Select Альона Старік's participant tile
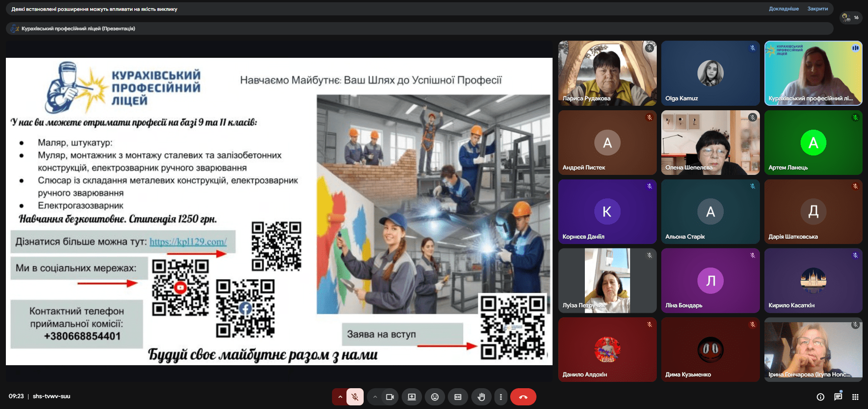 pos(710,212)
